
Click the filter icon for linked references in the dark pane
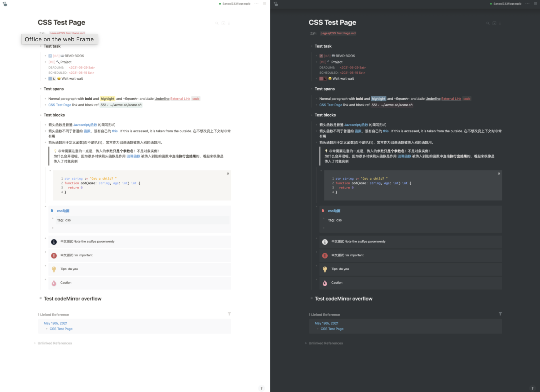500,314
